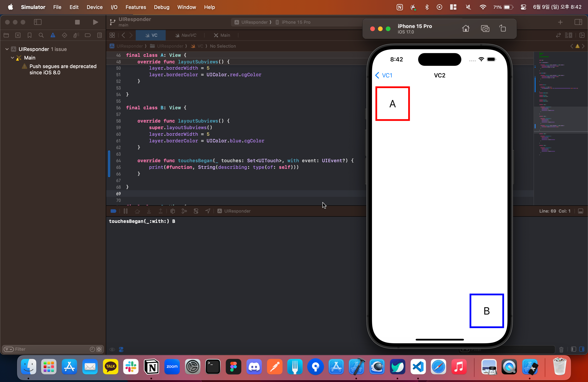The image size is (588, 382).
Task: Collapse the UIResponder issue group
Action: [7, 49]
